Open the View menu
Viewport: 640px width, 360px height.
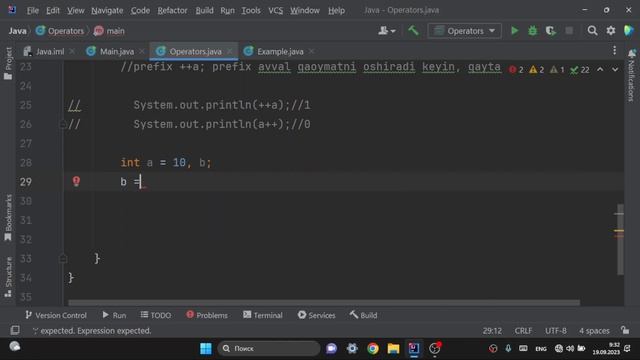coord(76,11)
